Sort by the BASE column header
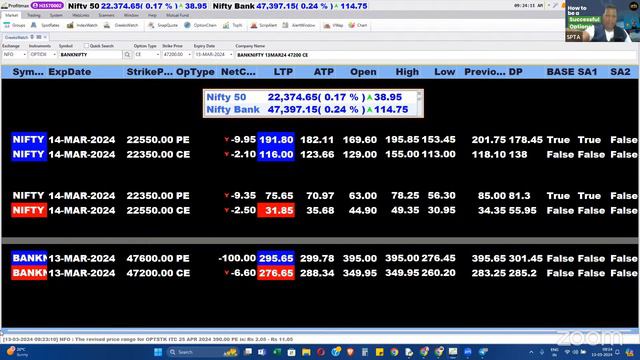640x360 pixels. tap(560, 72)
